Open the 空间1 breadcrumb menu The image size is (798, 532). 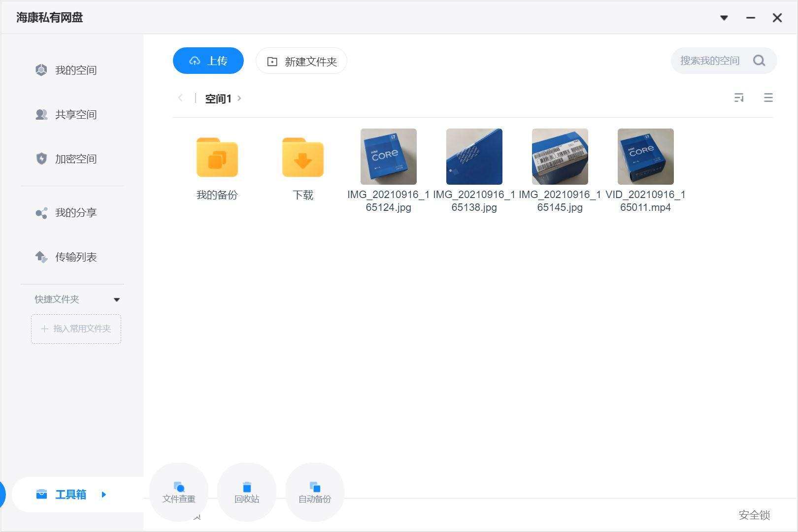[239, 99]
